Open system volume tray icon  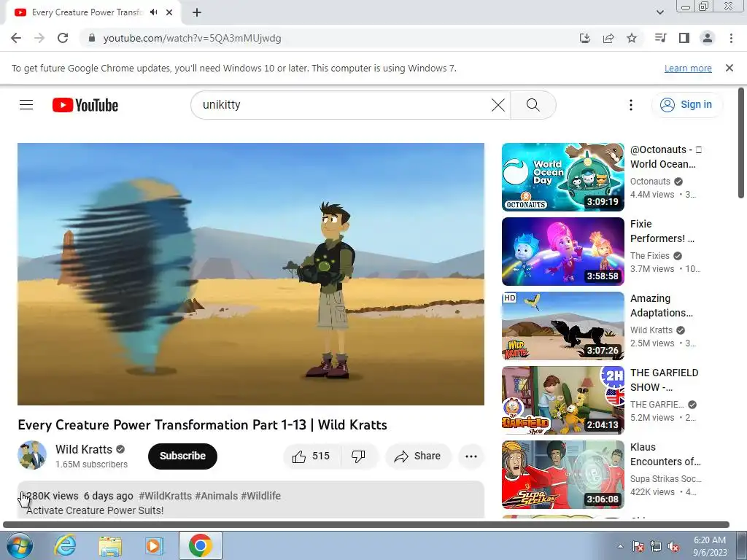point(673,546)
